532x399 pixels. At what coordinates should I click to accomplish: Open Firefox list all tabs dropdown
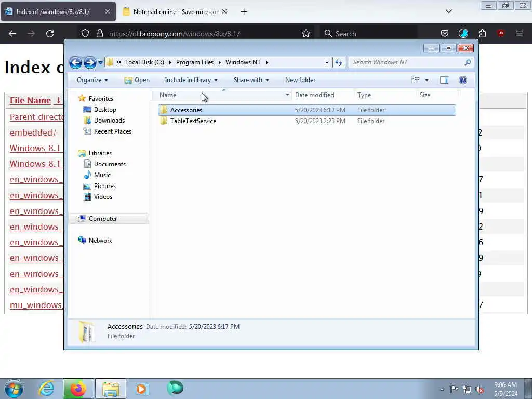pos(448,12)
